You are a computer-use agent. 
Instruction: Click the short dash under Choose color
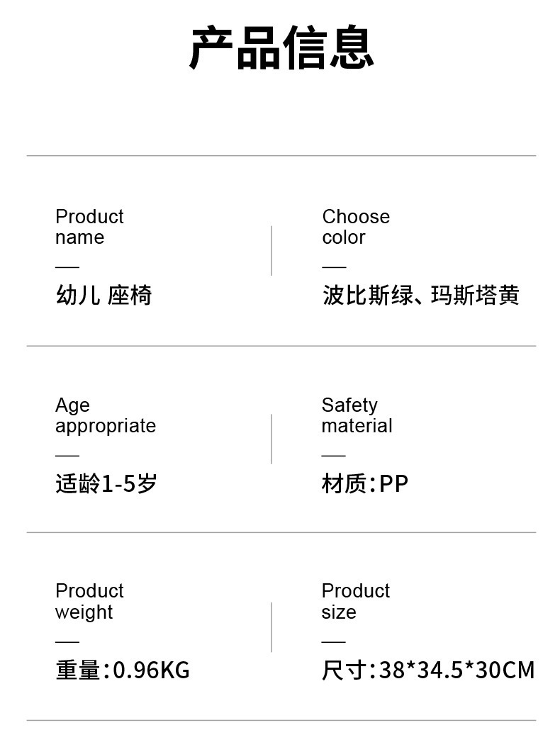pos(334,267)
